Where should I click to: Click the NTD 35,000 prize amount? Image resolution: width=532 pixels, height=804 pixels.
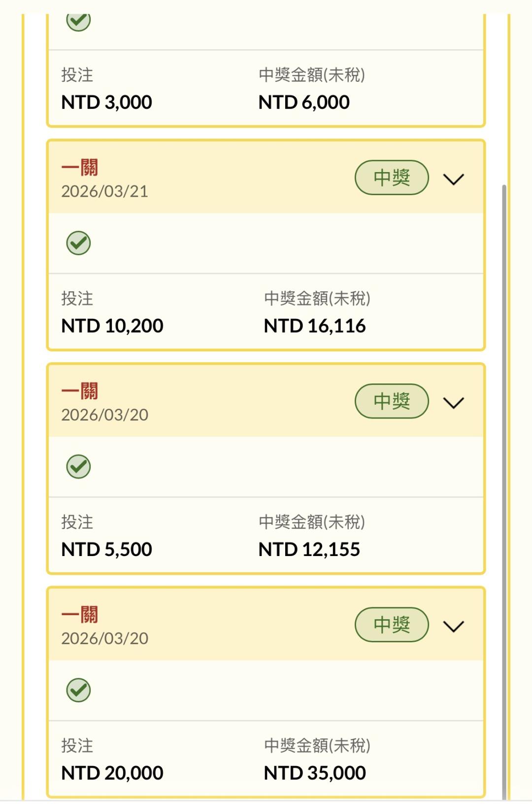(315, 773)
